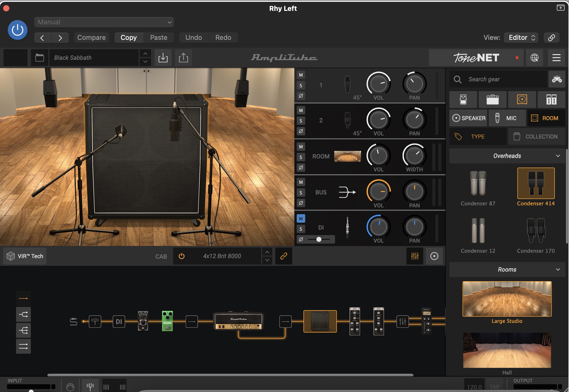The image size is (569, 392).
Task: Open the preset browser folder icon
Action: point(40,57)
